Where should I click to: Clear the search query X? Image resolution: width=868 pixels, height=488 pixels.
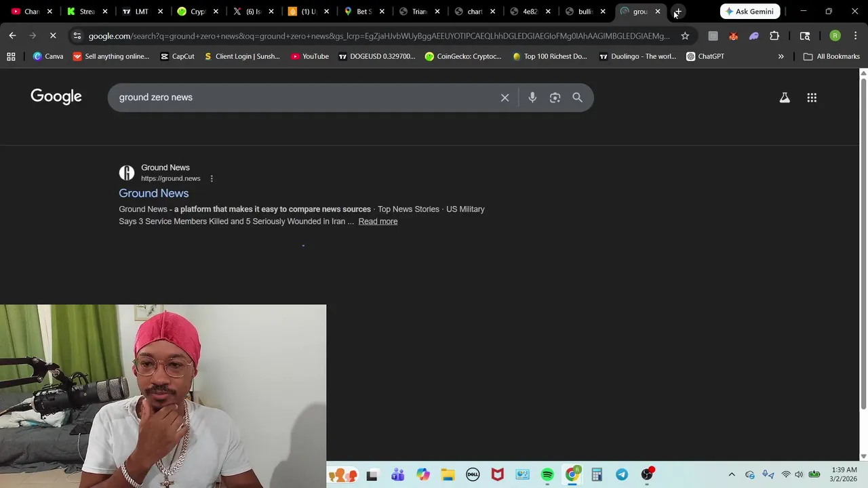coord(505,98)
